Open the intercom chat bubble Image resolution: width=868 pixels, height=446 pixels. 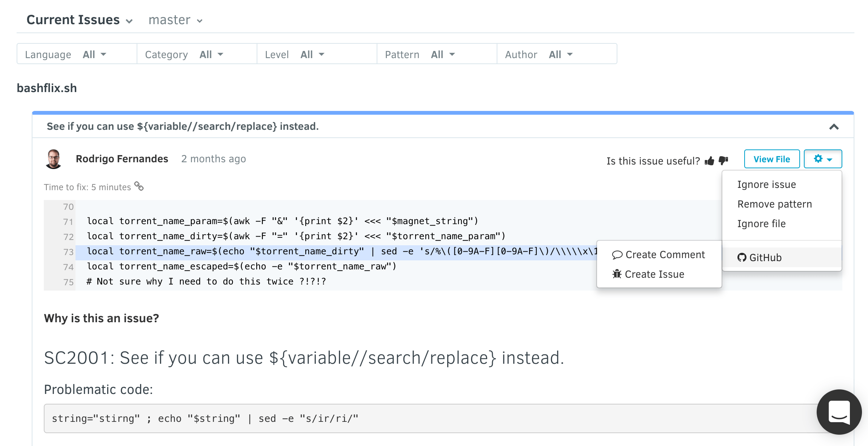point(839,412)
